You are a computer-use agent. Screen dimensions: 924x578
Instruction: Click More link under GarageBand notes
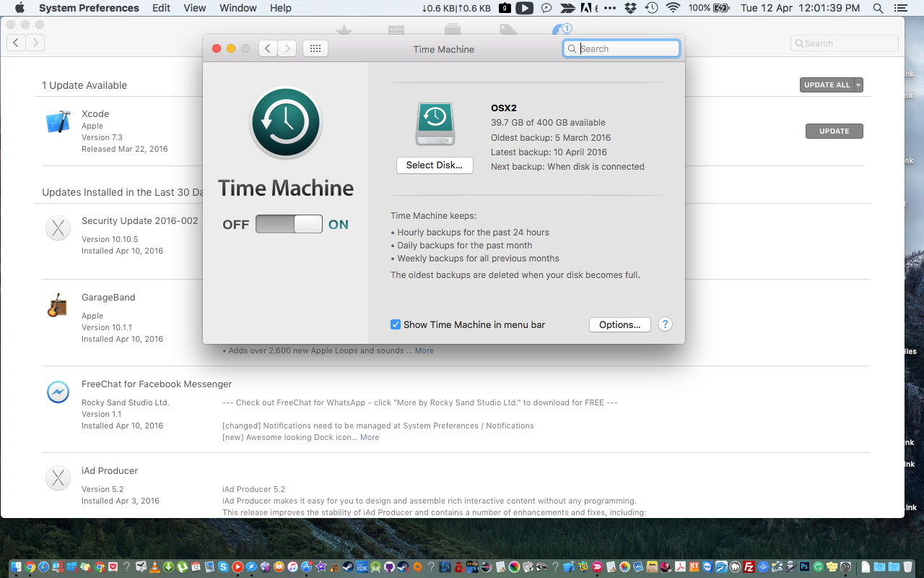click(x=424, y=350)
